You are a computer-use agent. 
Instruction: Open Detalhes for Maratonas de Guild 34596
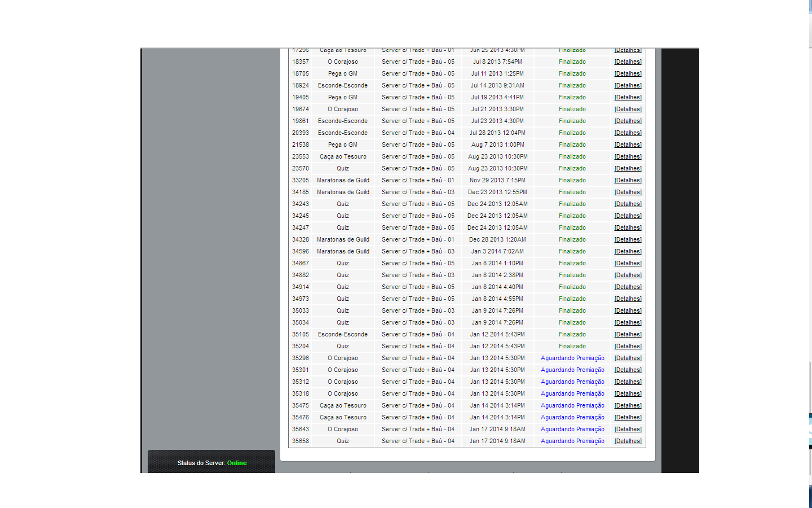pos(628,252)
